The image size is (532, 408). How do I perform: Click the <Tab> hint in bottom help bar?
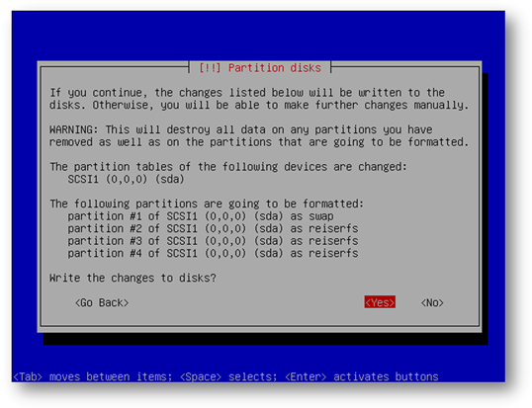(x=28, y=376)
